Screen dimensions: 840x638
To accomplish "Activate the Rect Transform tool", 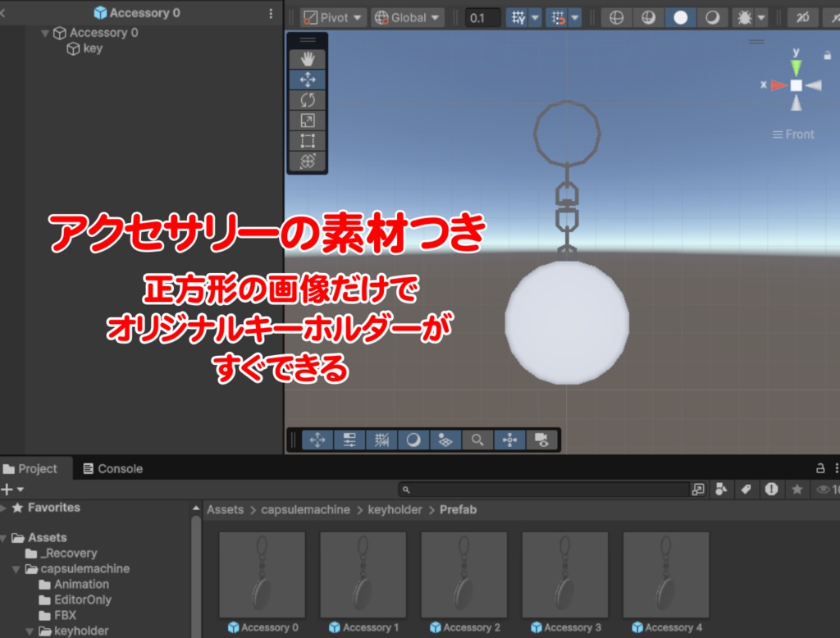I will [309, 141].
